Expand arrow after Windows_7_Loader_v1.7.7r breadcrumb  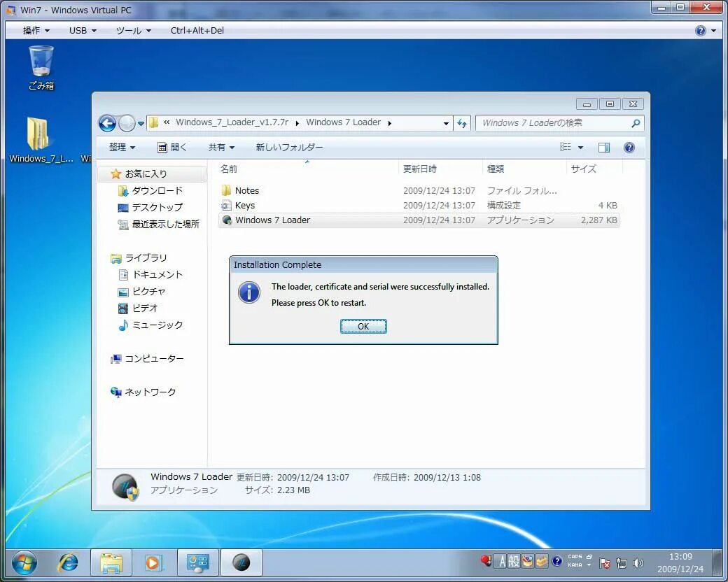pyautogui.click(x=297, y=123)
